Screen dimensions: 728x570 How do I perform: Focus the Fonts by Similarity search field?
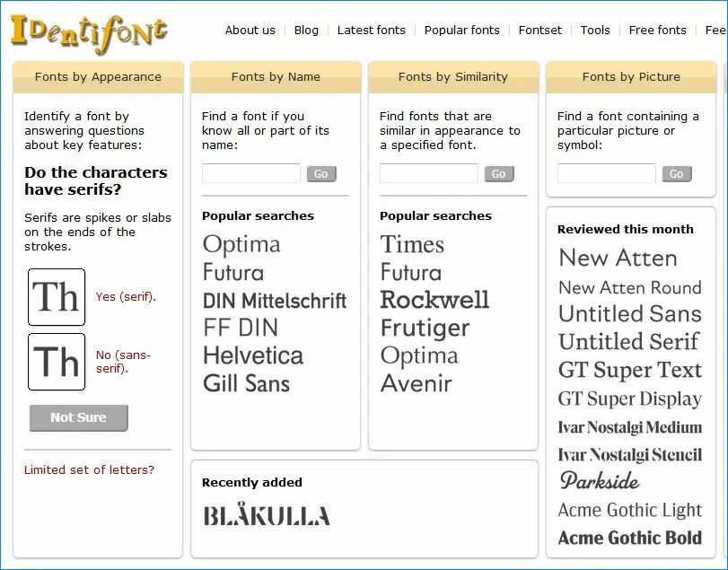[429, 173]
